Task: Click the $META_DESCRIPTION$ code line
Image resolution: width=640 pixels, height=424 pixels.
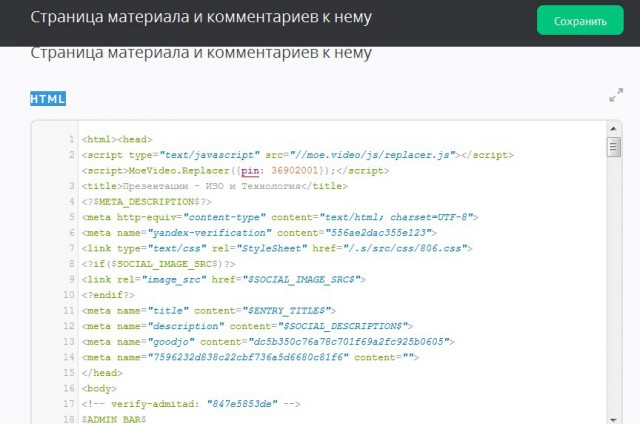Action: pyautogui.click(x=146, y=202)
